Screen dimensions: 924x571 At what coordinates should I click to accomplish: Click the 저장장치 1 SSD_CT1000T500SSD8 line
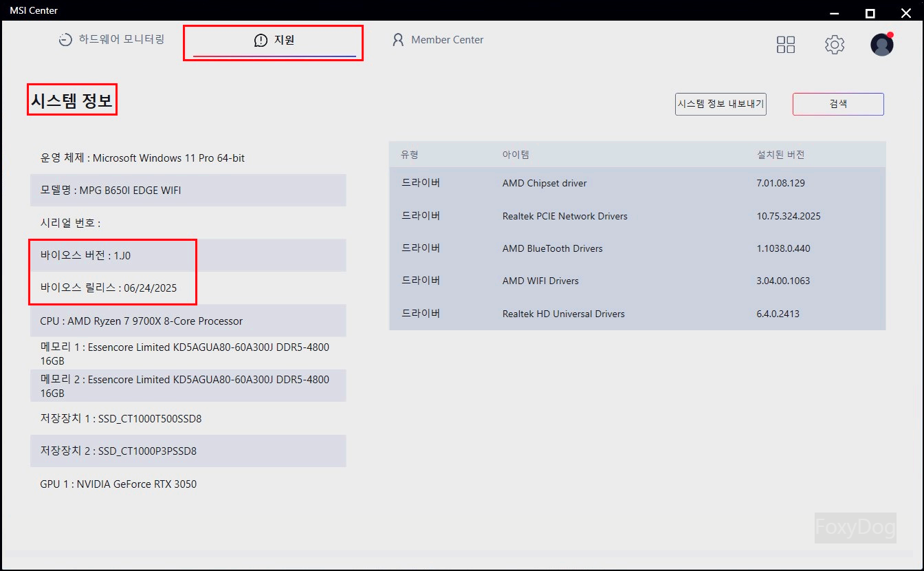[x=188, y=418]
